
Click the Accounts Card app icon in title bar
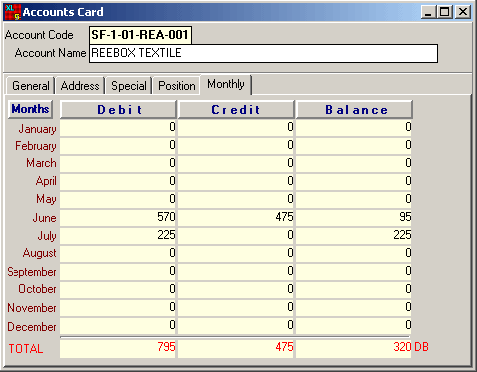13,12
